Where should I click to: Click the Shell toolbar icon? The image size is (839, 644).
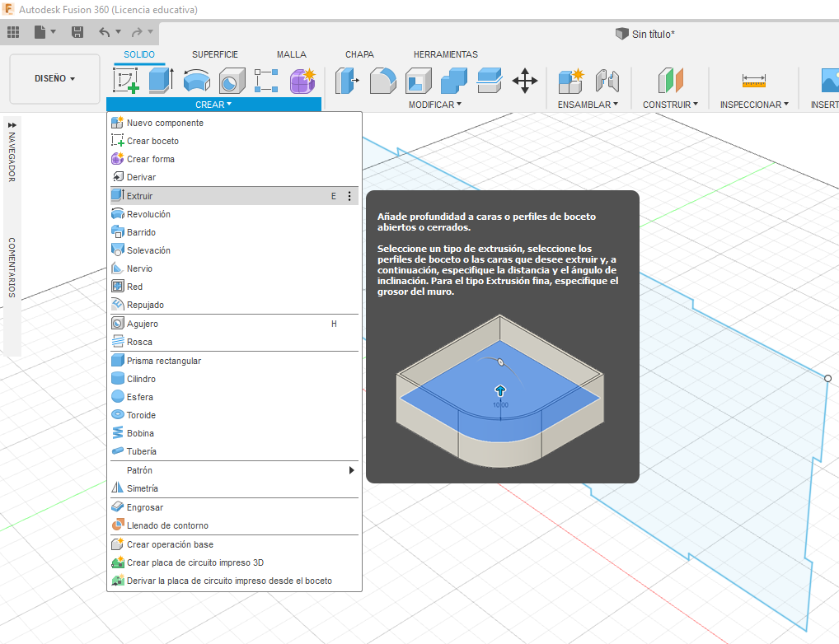click(x=419, y=81)
